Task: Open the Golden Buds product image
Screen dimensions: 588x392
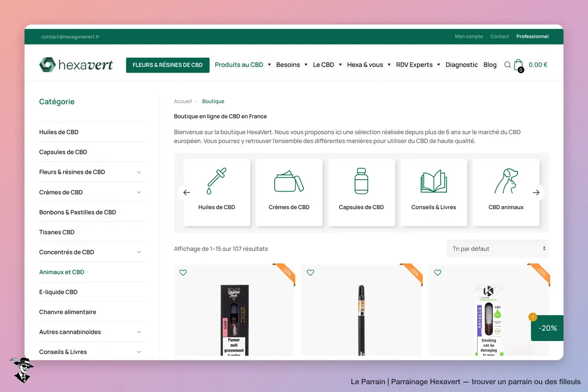Action: pyautogui.click(x=234, y=319)
